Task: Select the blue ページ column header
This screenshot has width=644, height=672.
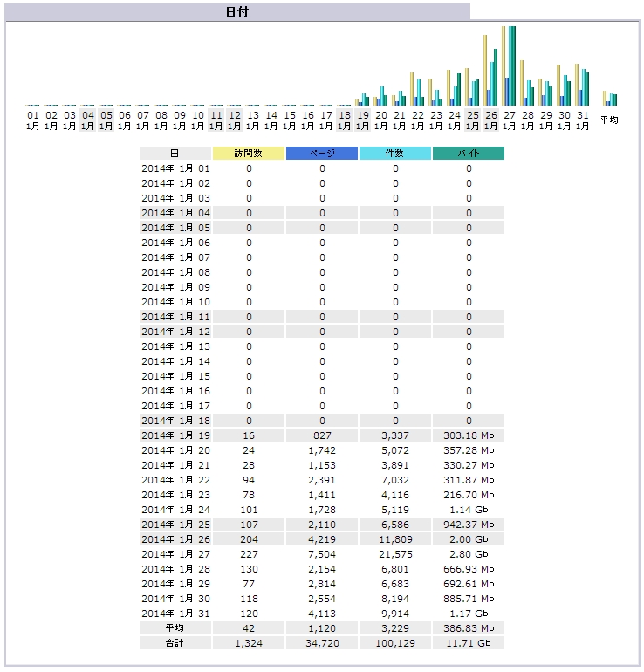Action: [x=322, y=153]
